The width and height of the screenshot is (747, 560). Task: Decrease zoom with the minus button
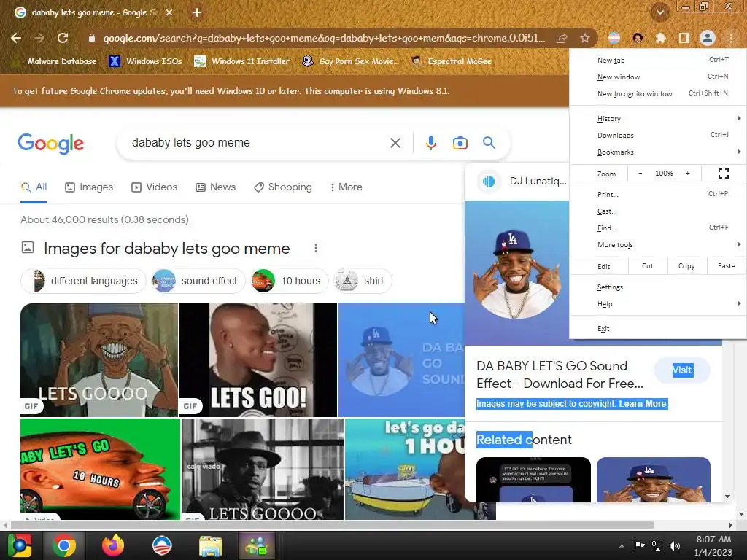click(640, 174)
